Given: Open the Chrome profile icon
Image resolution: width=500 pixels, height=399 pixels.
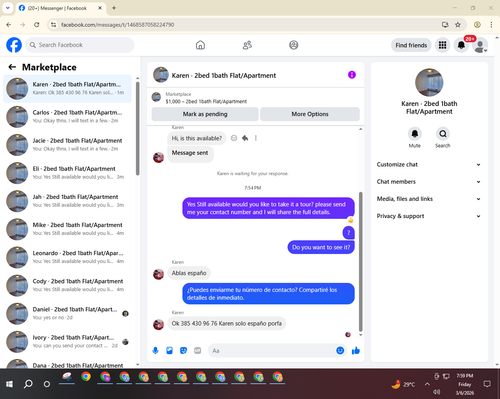Looking at the screenshot, I should [477, 25].
